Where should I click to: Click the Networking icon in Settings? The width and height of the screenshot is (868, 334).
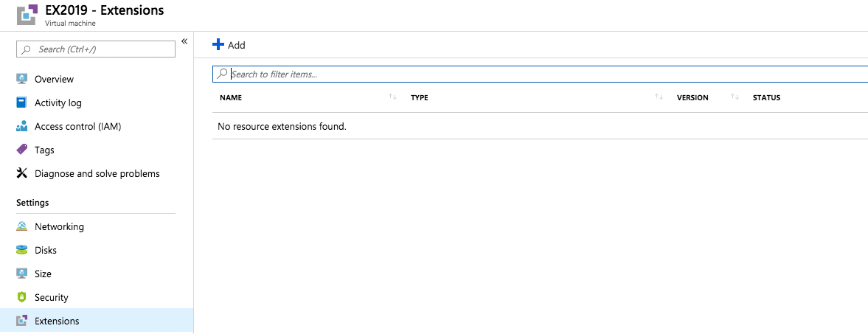click(x=21, y=226)
